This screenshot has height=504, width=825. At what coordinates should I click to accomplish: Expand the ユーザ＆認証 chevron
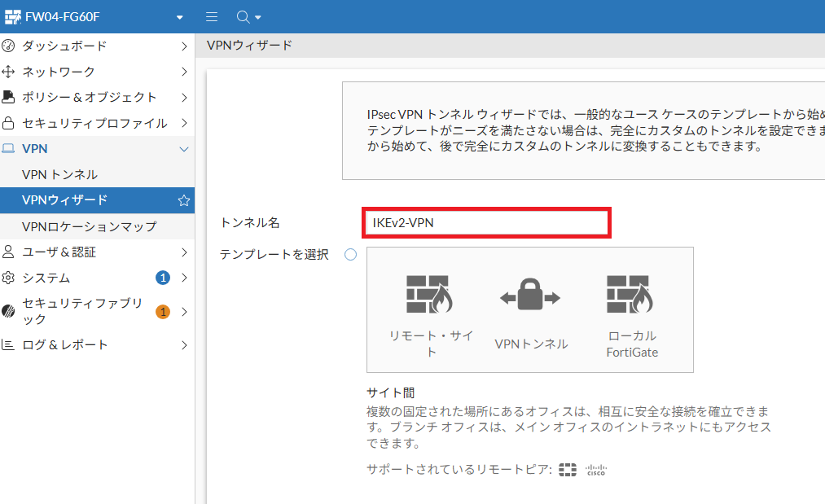point(184,252)
